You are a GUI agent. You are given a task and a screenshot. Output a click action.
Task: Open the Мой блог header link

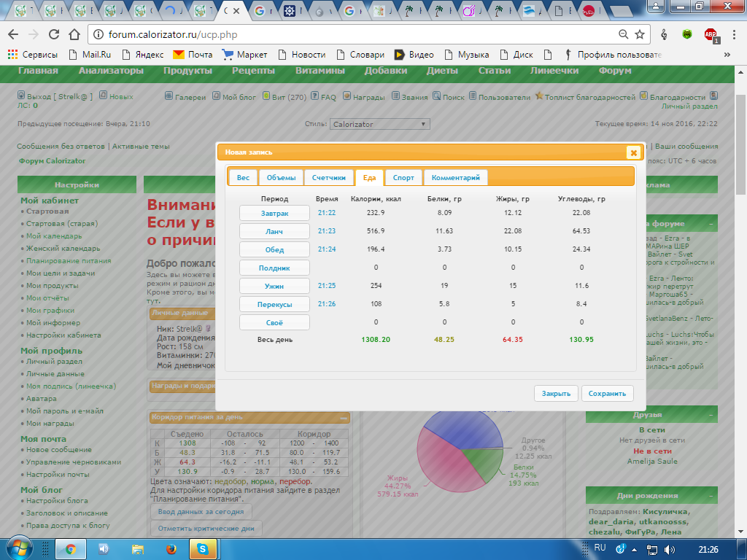point(234,97)
